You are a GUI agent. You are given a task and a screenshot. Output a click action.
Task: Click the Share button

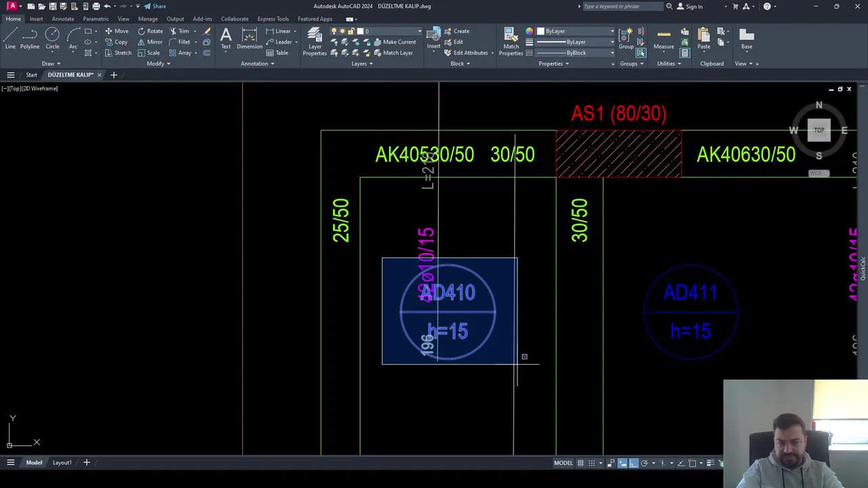[155, 6]
